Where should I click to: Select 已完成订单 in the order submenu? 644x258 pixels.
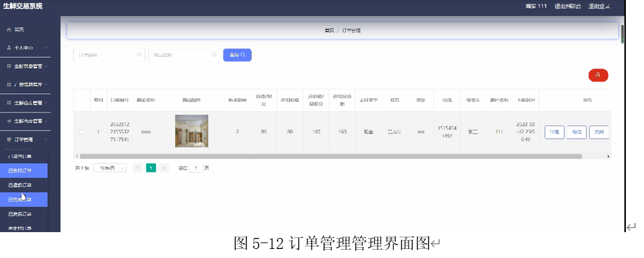(x=24, y=199)
